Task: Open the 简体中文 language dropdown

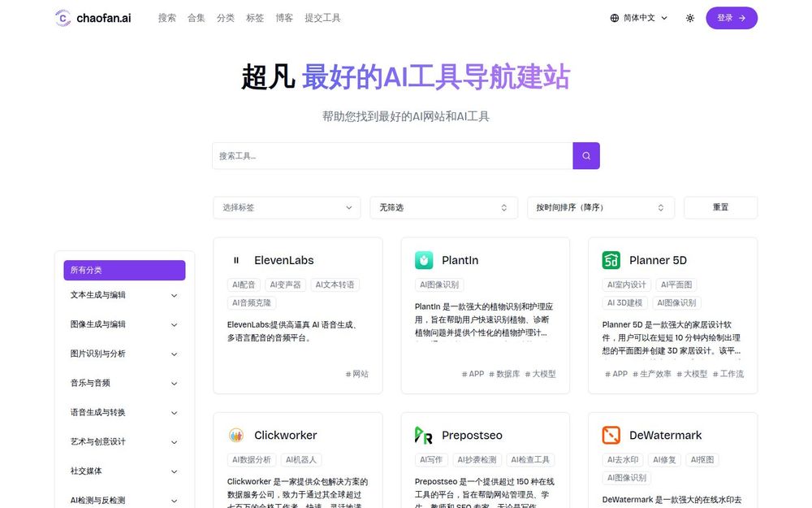Action: click(639, 18)
